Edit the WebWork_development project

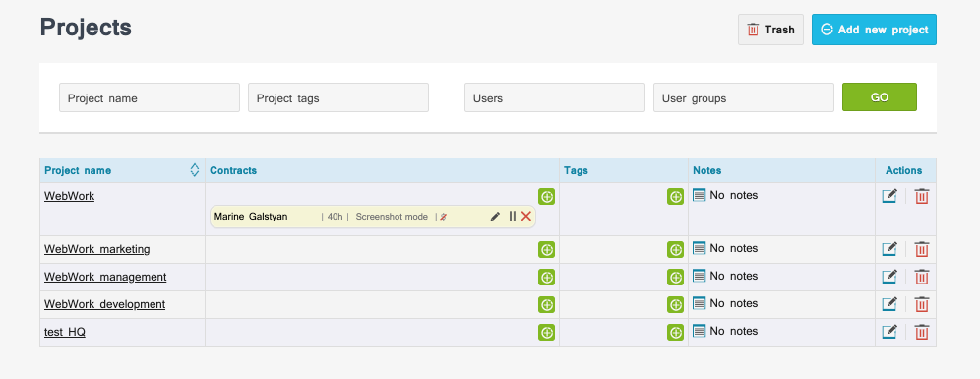pos(889,304)
